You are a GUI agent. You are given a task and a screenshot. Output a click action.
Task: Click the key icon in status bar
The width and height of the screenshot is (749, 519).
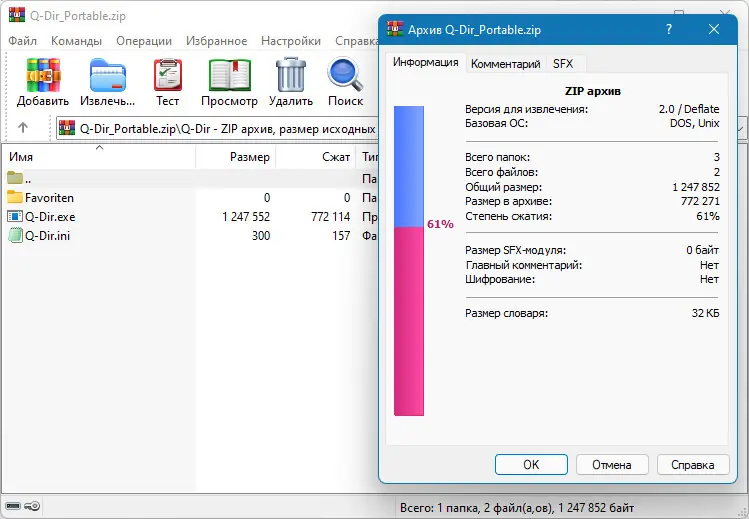(32, 506)
